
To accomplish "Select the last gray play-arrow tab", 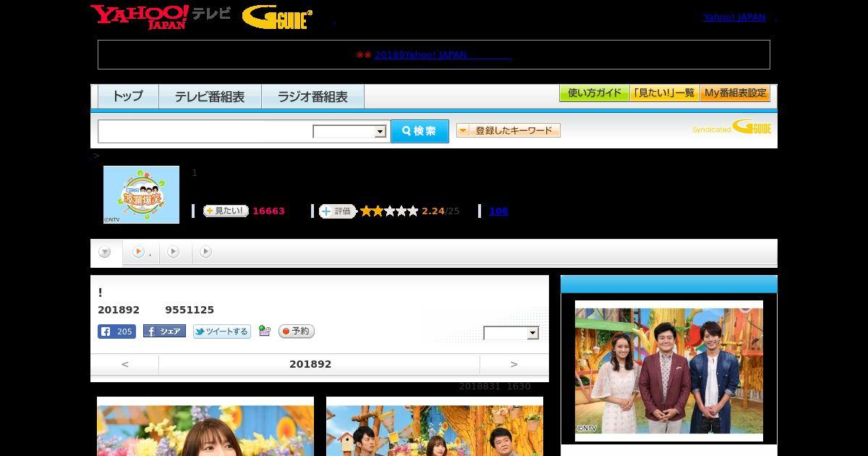I will click(x=206, y=252).
